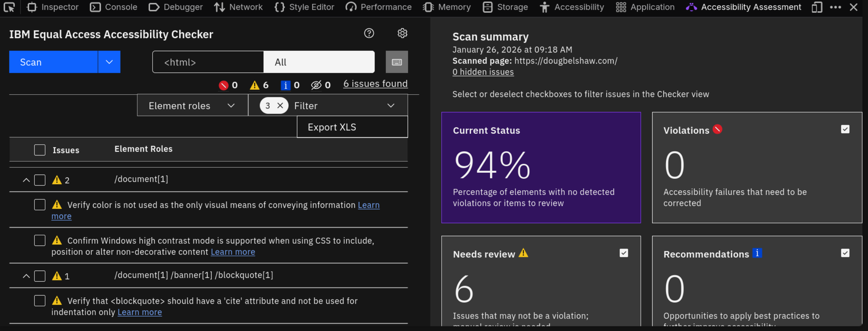Collapse the /document[1] issue group
868x331 pixels.
pyautogui.click(x=26, y=180)
